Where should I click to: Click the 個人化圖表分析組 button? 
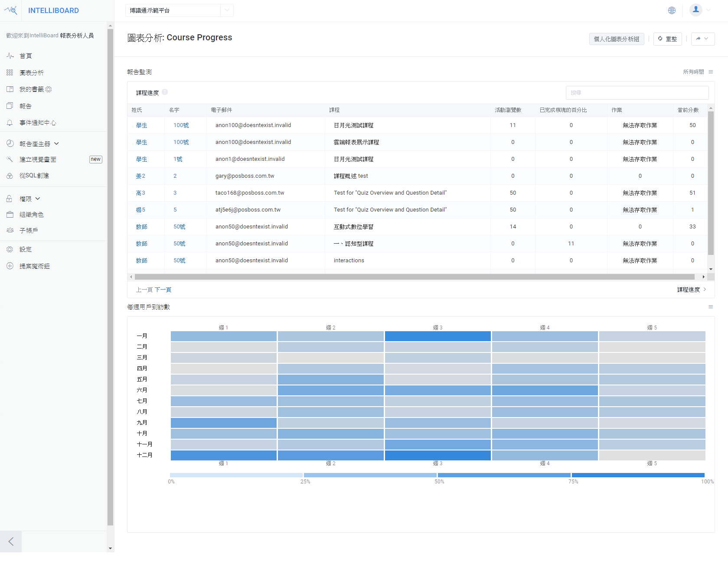[616, 39]
